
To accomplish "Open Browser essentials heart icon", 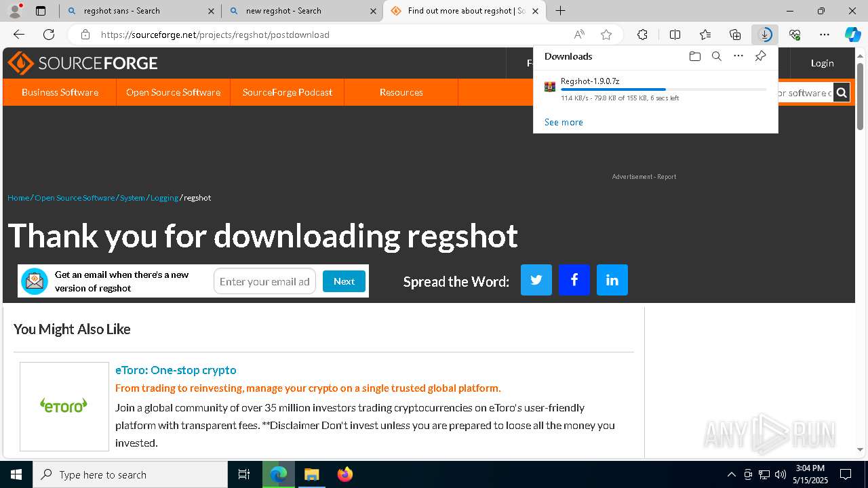I will click(795, 35).
